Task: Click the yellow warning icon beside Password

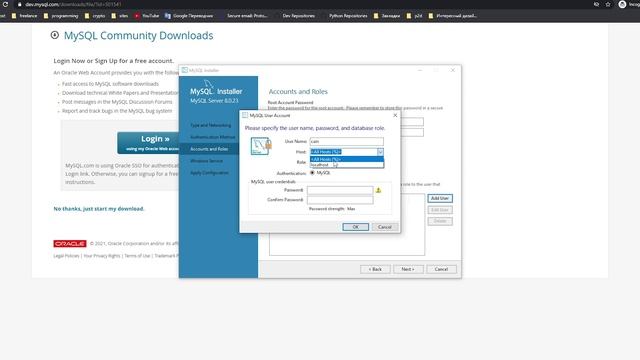Action: [378, 190]
